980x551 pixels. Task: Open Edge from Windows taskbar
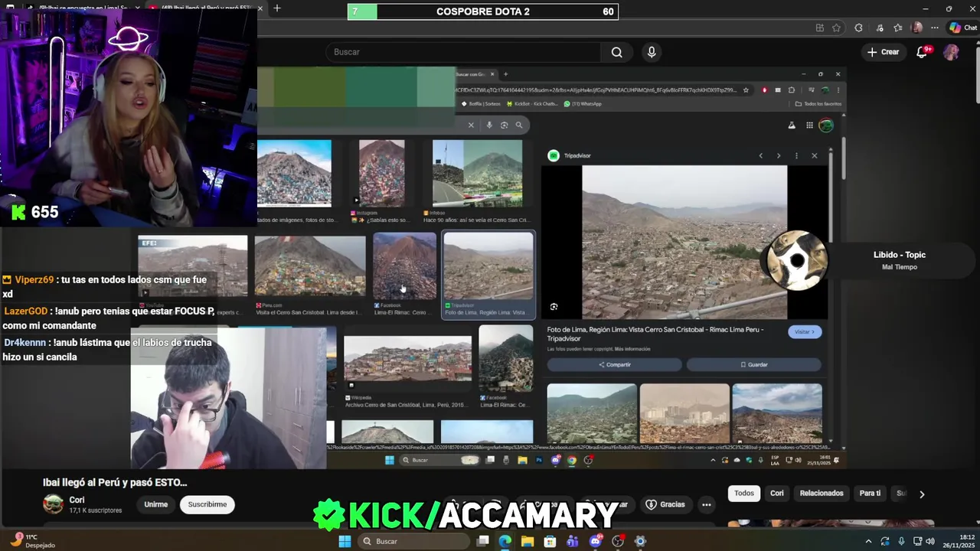[x=505, y=541]
